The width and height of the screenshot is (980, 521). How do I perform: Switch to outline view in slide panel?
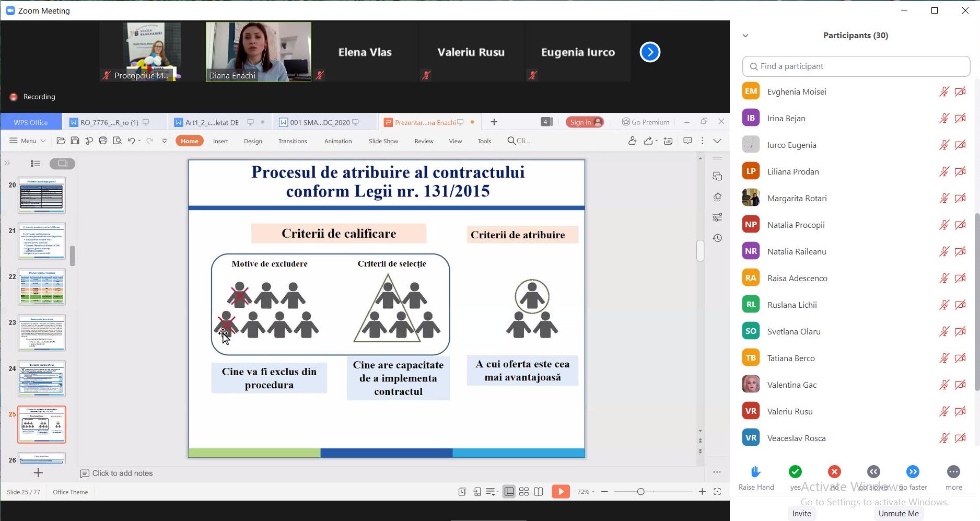pyautogui.click(x=36, y=164)
